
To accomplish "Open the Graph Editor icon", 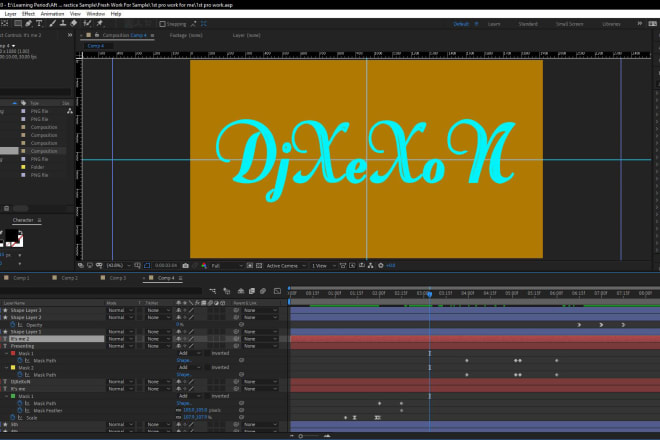I will click(x=277, y=291).
